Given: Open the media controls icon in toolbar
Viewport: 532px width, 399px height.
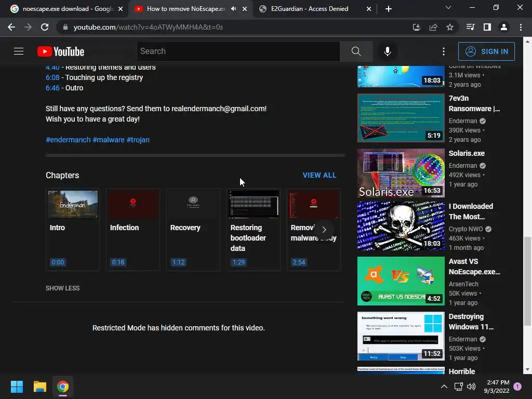Looking at the screenshot, I should 470,27.
